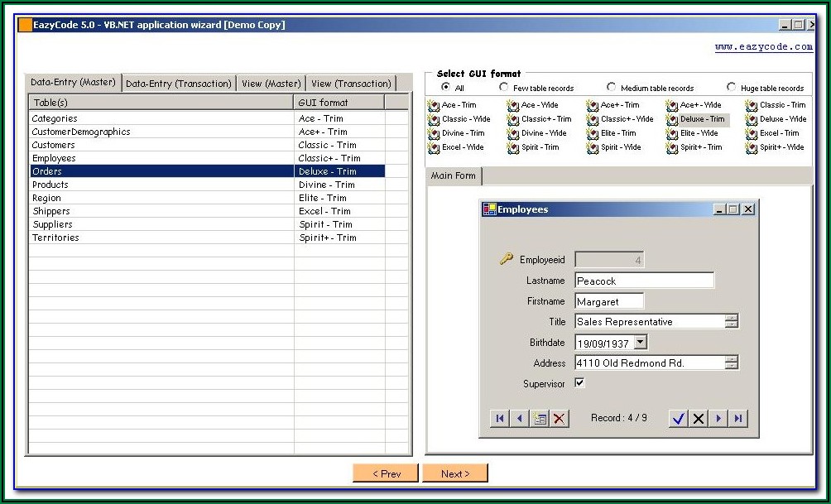Toggle the Supervisor checkbox
831x504 pixels.
[x=579, y=383]
